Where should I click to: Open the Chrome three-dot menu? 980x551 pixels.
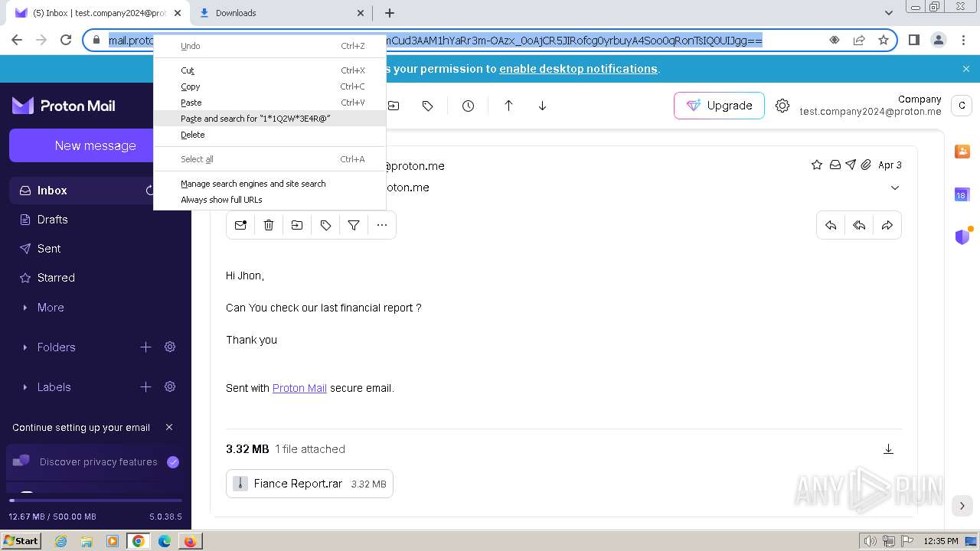point(962,40)
